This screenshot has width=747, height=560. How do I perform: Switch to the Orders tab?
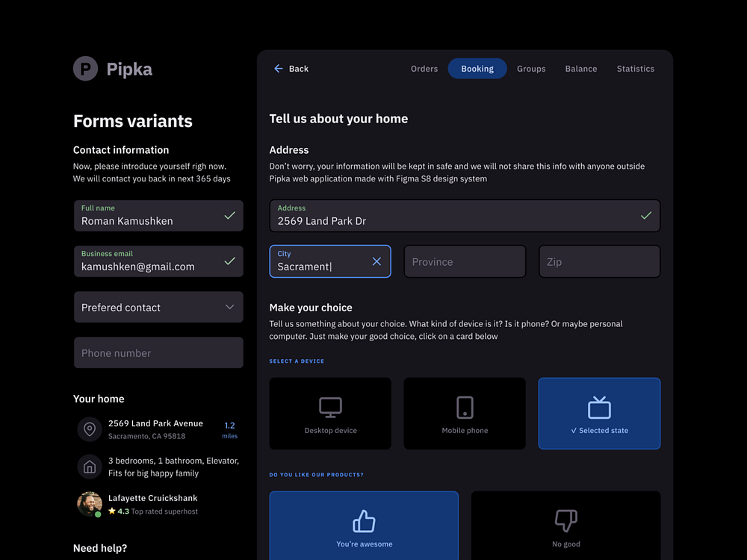(424, 68)
